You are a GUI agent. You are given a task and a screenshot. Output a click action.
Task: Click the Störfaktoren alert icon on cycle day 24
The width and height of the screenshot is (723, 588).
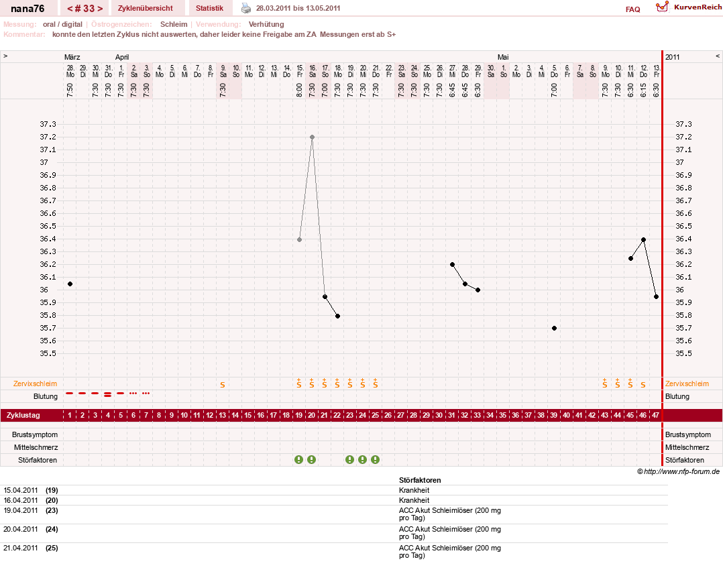click(362, 459)
